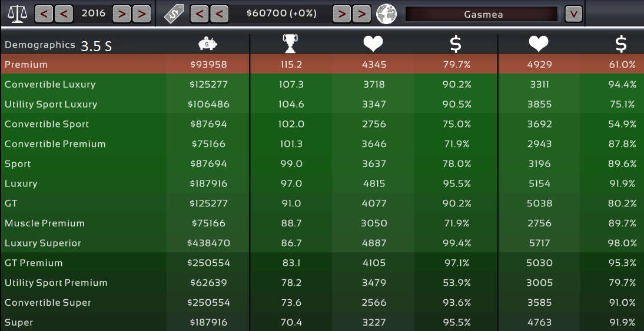Click the first dollar sign column header
This screenshot has width=644, height=331.
[456, 44]
